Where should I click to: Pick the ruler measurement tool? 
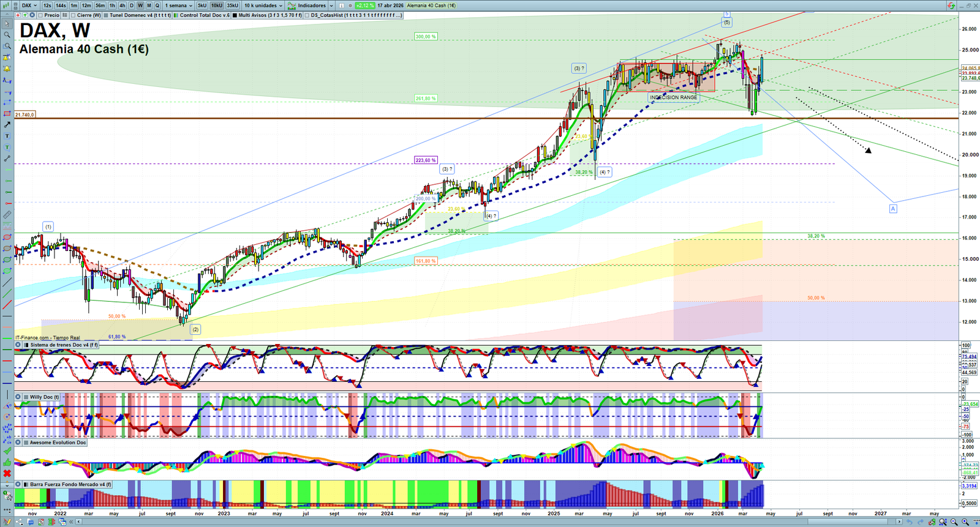7,215
